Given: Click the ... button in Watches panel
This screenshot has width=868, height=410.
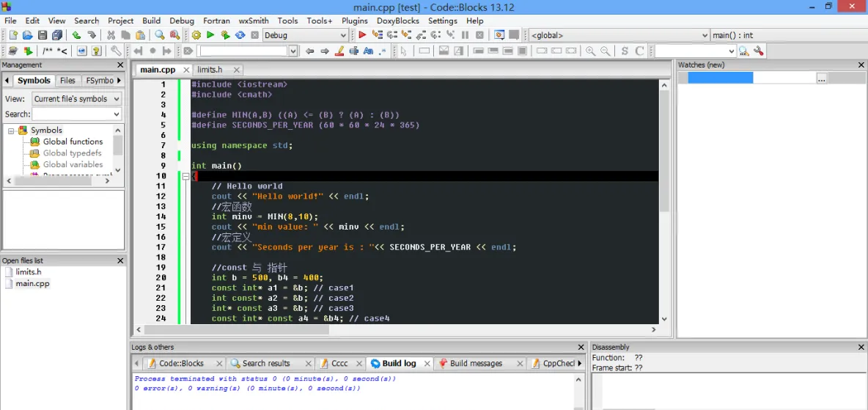Looking at the screenshot, I should (x=822, y=78).
